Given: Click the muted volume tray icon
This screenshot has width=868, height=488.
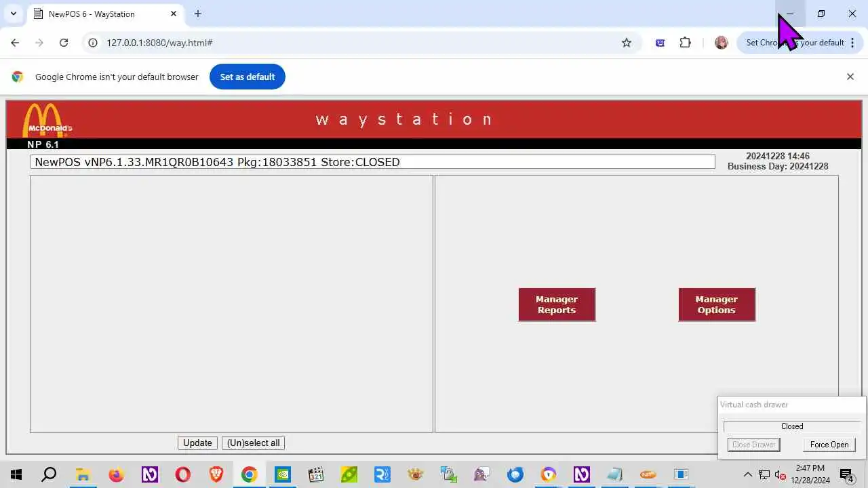Looking at the screenshot, I should tap(781, 474).
